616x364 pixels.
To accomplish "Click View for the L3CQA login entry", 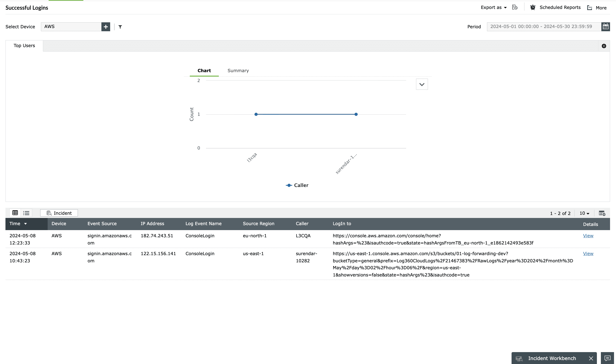I will [588, 236].
